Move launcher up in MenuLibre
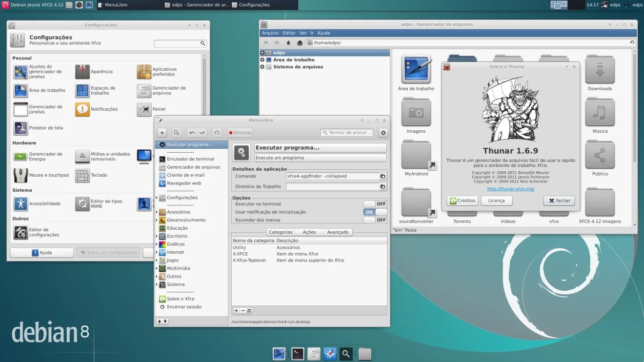644x362 pixels. [160, 321]
